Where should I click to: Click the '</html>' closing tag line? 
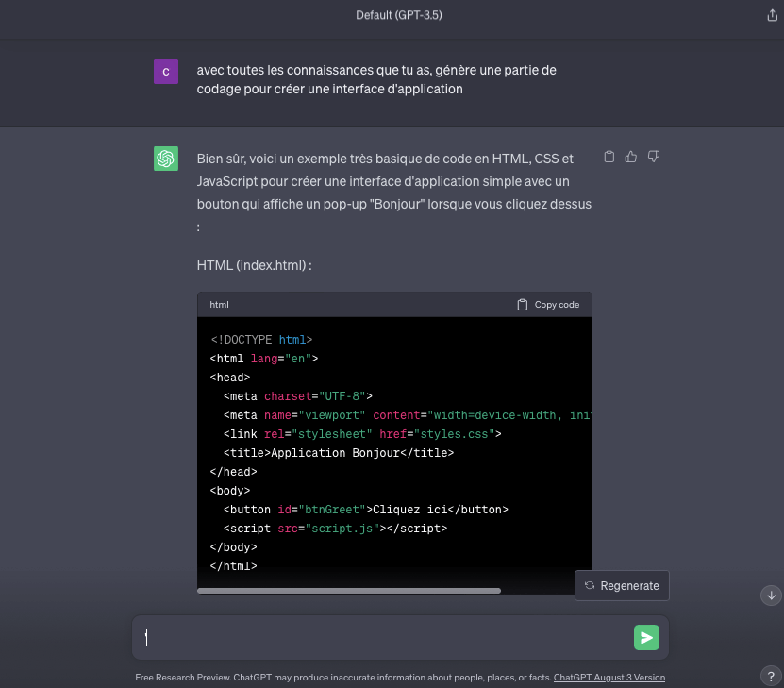[x=233, y=566]
